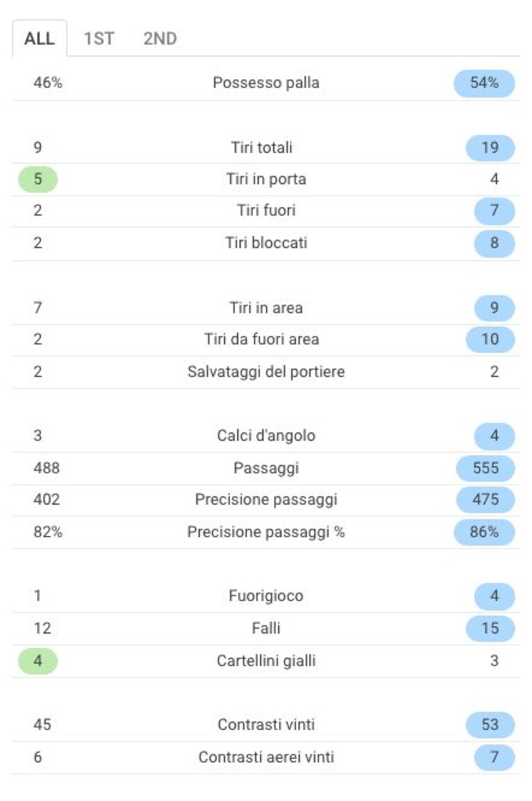Viewport: 532px width, 801px height.
Task: Click the Possesso palla label
Action: pos(266,83)
